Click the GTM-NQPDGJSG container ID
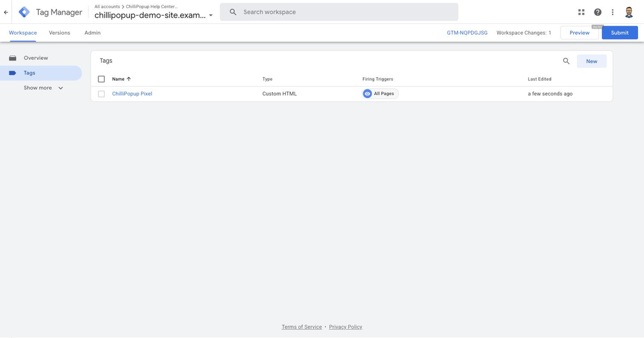This screenshot has width=644, height=338. (467, 33)
